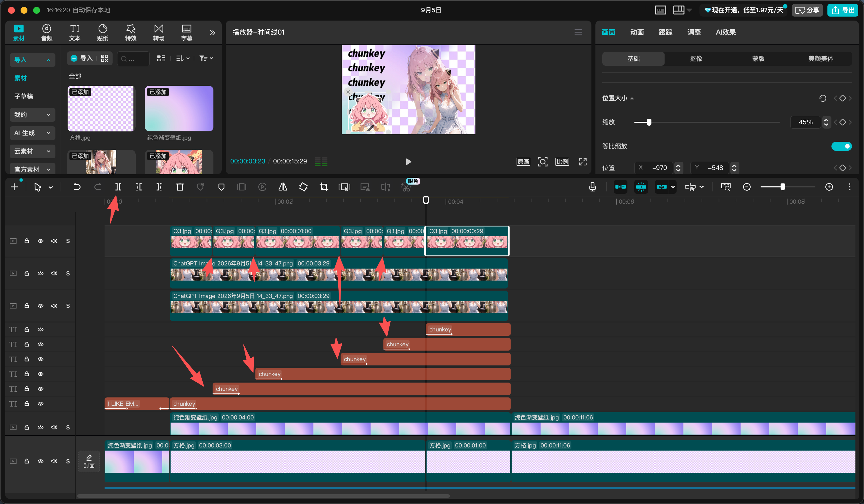Lock the top Q3.jpg video track

pos(27,241)
